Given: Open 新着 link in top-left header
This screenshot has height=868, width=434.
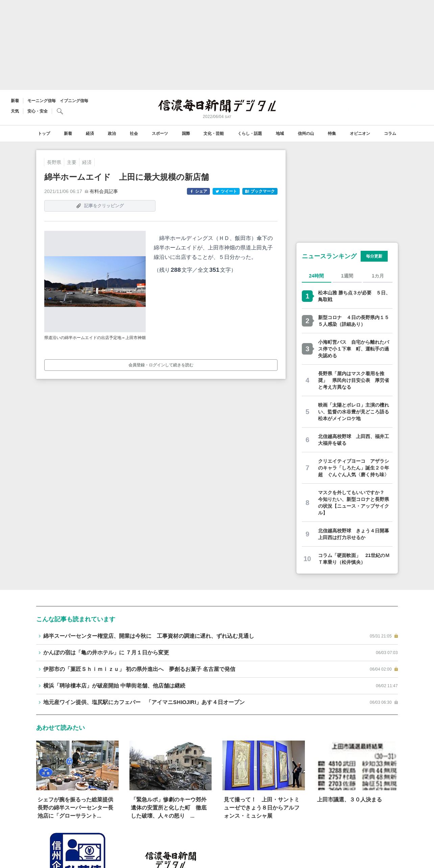Looking at the screenshot, I should pos(15,101).
